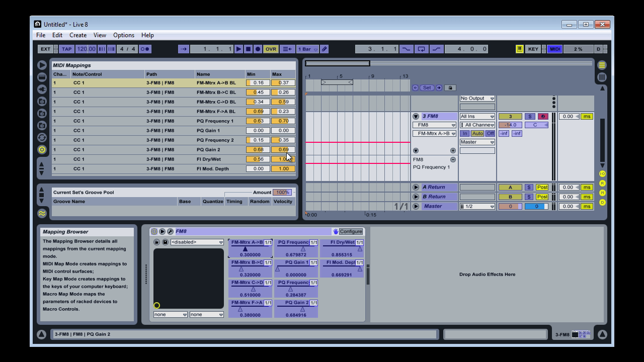Open the Groove Pool selector wave icon
The height and width of the screenshot is (362, 644).
[x=42, y=213]
